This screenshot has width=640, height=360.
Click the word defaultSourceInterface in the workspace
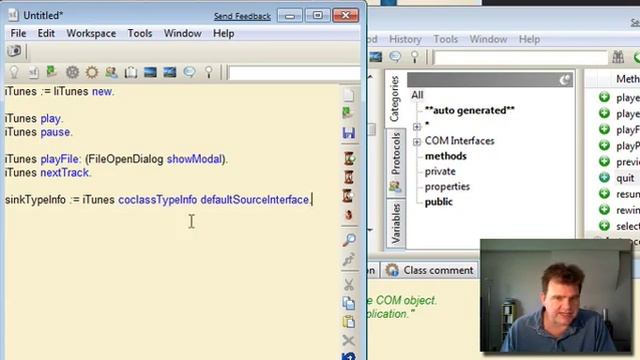coord(255,200)
